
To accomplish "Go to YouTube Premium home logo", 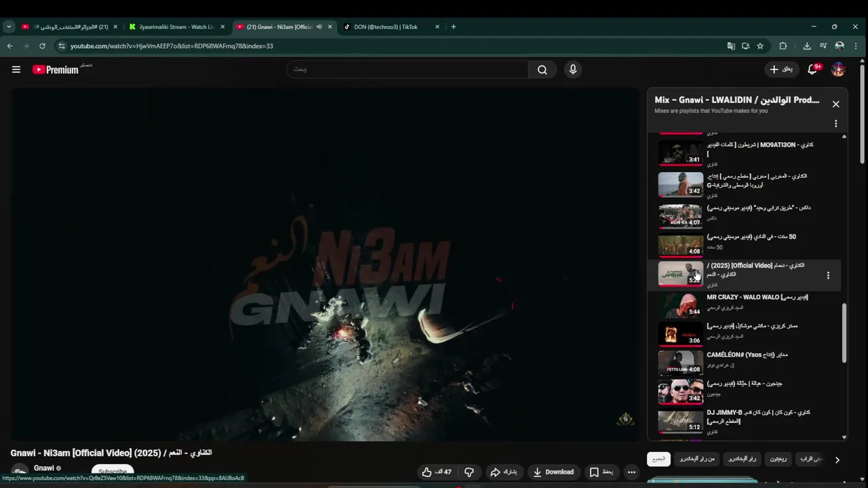I will point(56,69).
